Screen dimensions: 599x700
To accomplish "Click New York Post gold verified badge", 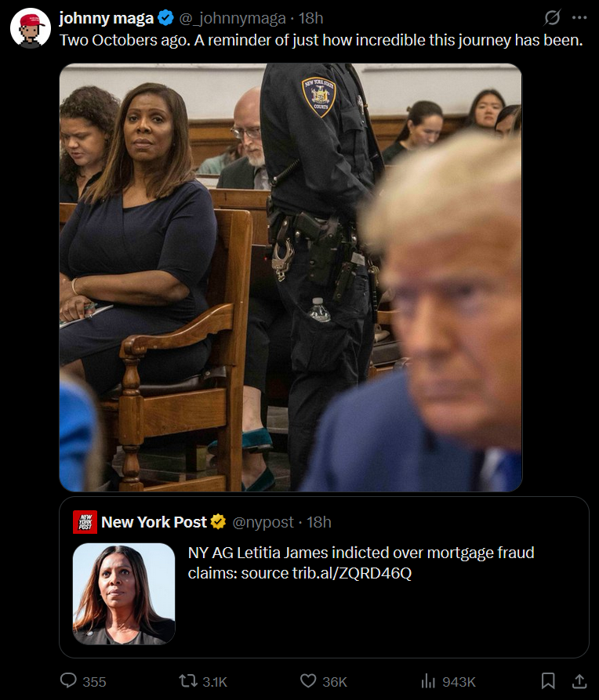I will (219, 521).
